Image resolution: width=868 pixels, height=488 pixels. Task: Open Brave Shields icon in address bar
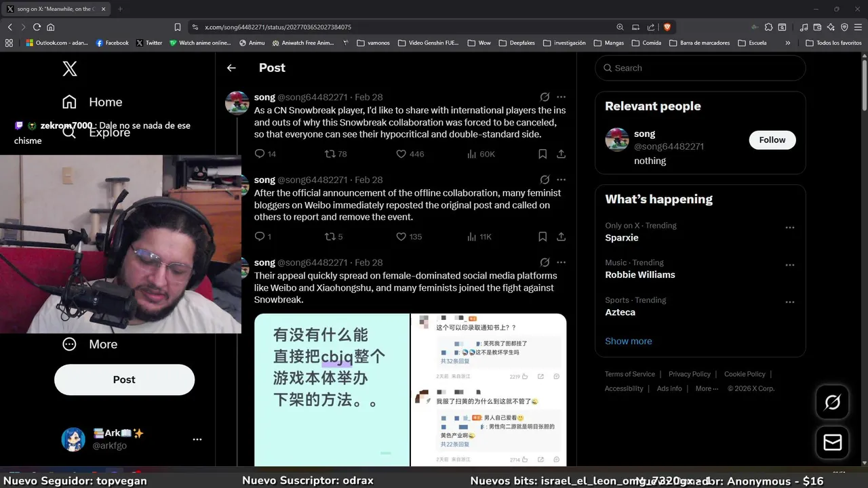(667, 27)
